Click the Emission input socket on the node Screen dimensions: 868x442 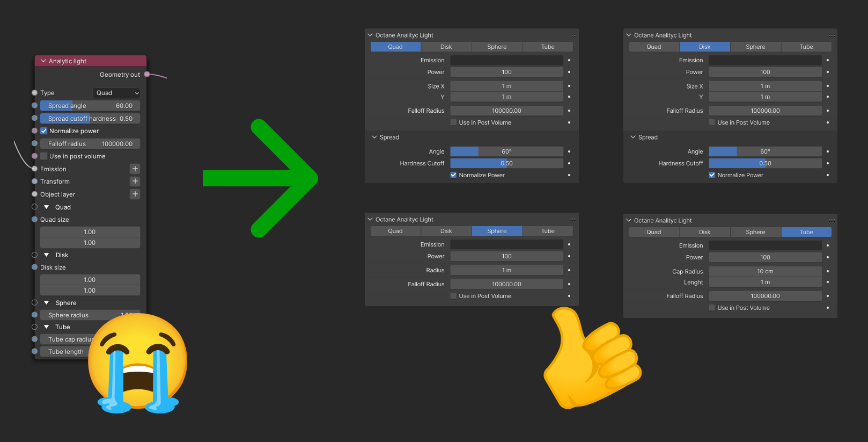coord(34,169)
